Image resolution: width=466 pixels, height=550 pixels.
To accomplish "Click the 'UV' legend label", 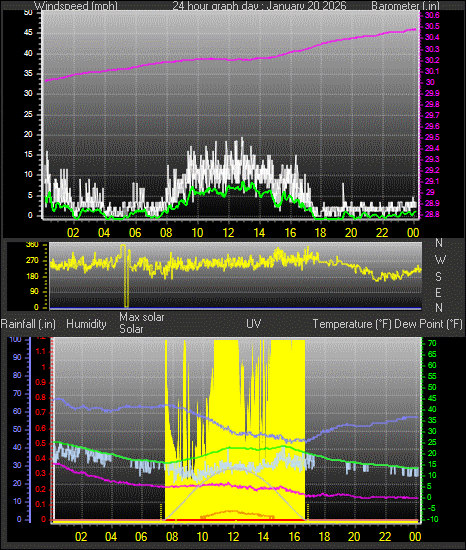I will [x=254, y=323].
